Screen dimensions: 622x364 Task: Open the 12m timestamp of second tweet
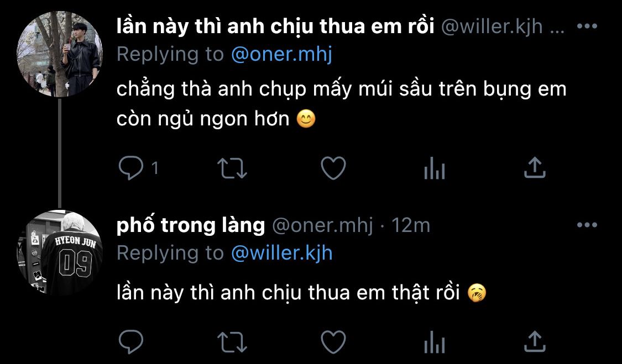[411, 225]
